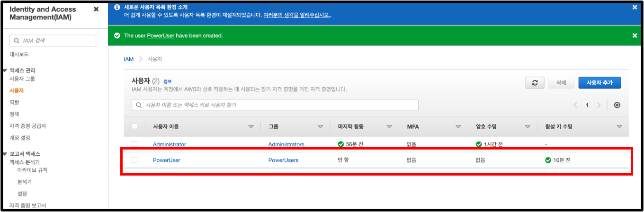This screenshot has height=212, width=644.
Task: Click the 삭제 button
Action: coord(561,83)
